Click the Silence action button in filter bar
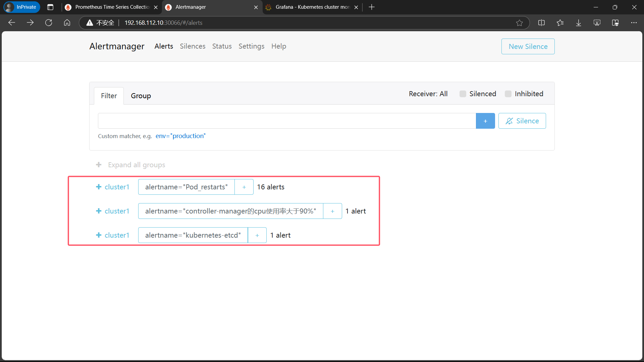The width and height of the screenshot is (644, 362). (522, 121)
